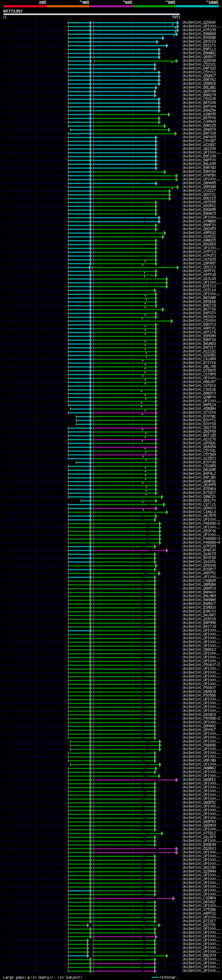This screenshot has width=222, height=980.
Task: Select the UniRef100_B4FXU9 label
Action: pyautogui.click(x=199, y=133)
